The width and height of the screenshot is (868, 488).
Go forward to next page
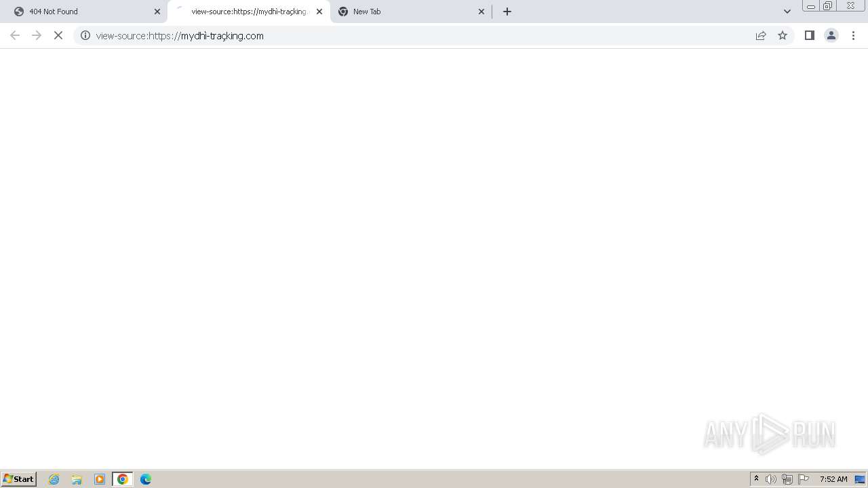click(x=37, y=35)
